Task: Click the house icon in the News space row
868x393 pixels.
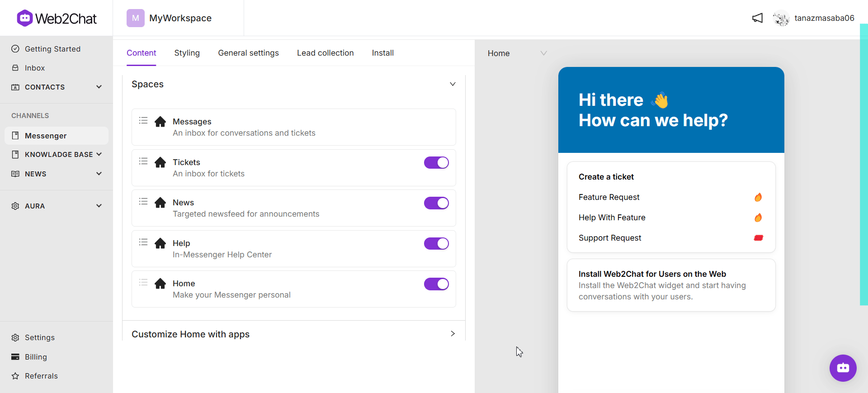Action: (x=160, y=203)
